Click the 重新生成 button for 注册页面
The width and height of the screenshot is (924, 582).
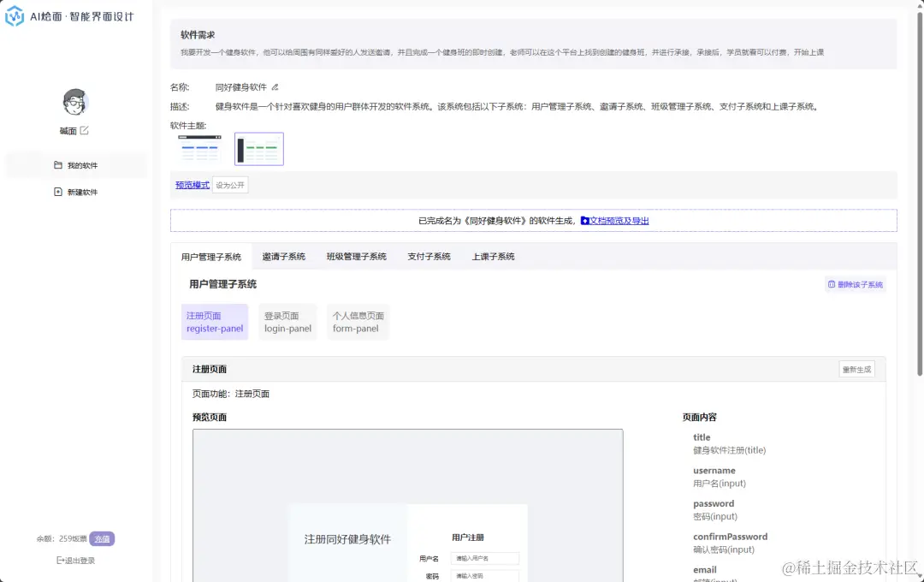tap(857, 369)
